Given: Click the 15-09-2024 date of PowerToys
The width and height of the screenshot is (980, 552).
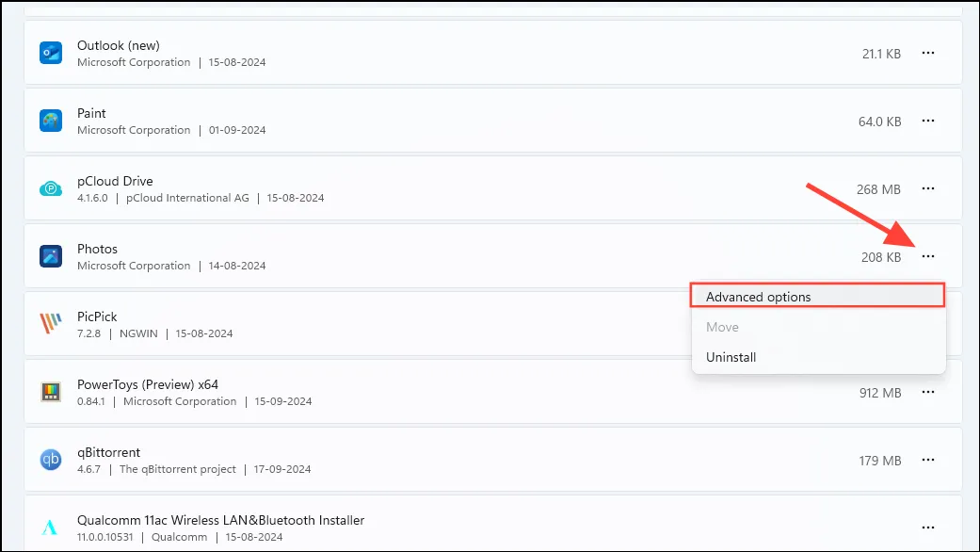Looking at the screenshot, I should [x=283, y=401].
